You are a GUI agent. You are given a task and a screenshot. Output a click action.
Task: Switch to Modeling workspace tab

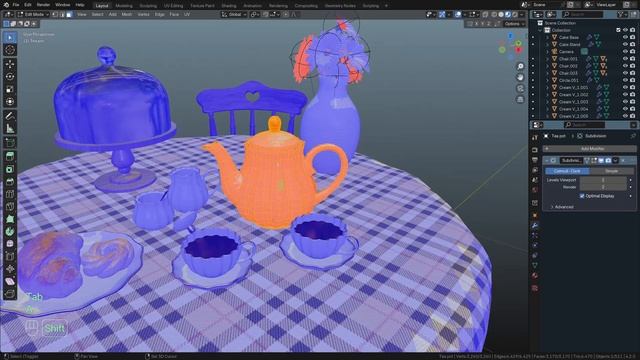(124, 6)
